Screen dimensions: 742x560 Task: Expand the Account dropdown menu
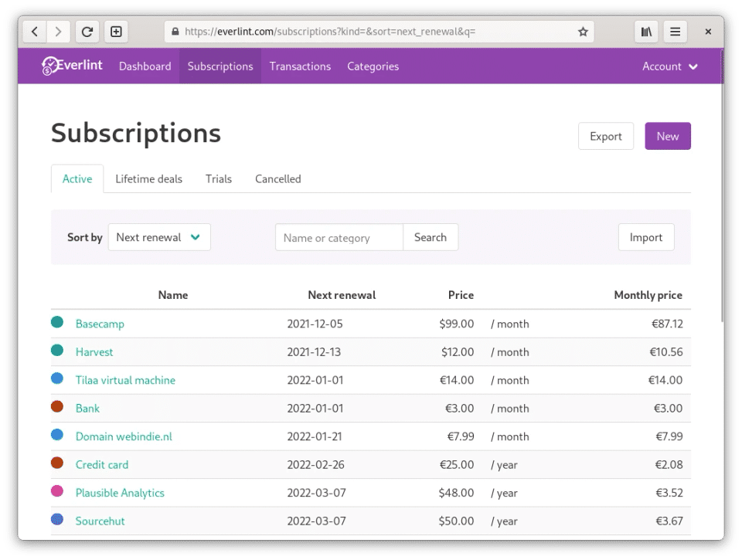click(x=669, y=66)
